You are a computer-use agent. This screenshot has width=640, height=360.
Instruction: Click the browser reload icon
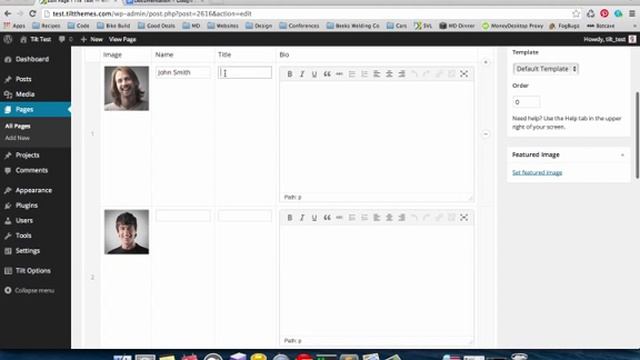[x=33, y=13]
